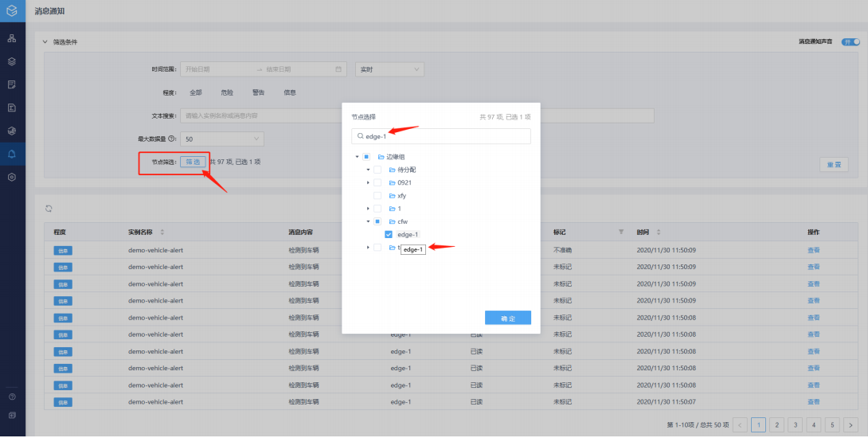This screenshot has width=868, height=438.
Task: Select the edge-1 label in node tree
Action: [408, 235]
